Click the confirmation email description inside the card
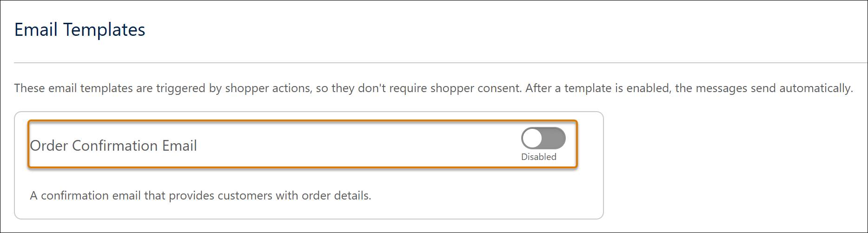This screenshot has height=233, width=868. tap(200, 195)
